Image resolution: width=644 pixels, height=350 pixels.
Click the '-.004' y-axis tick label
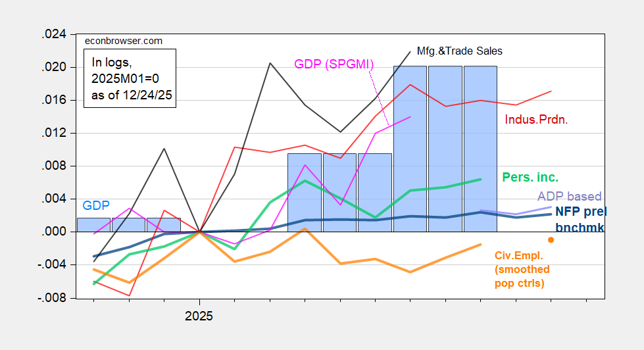(53, 265)
